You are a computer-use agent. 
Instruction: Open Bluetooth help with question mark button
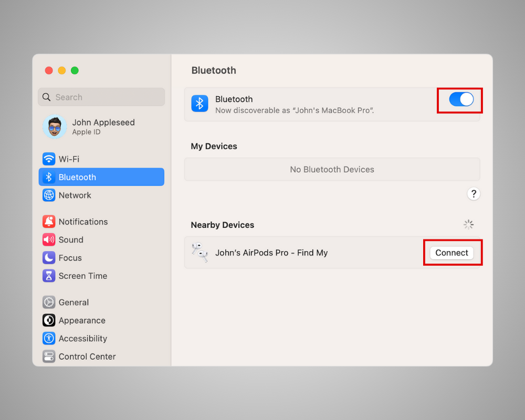click(x=474, y=194)
